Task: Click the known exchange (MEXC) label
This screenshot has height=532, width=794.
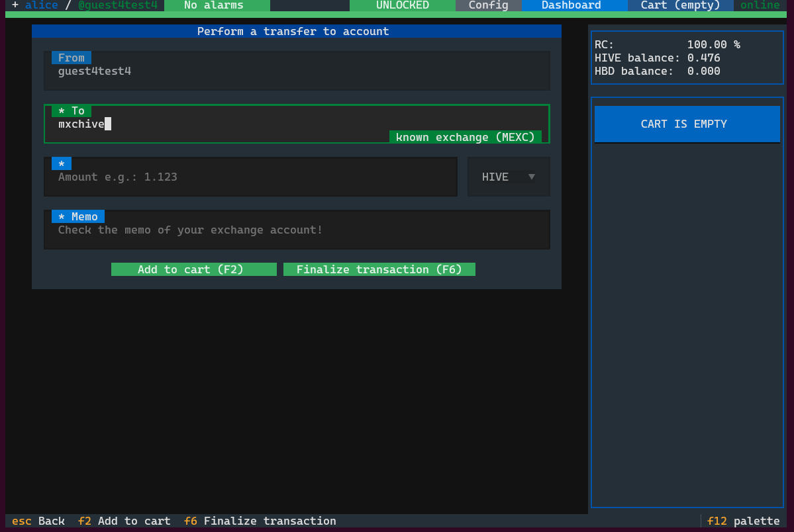Action: (466, 137)
